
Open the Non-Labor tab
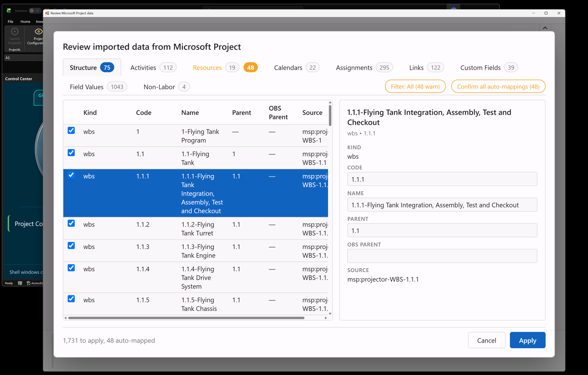(167, 87)
